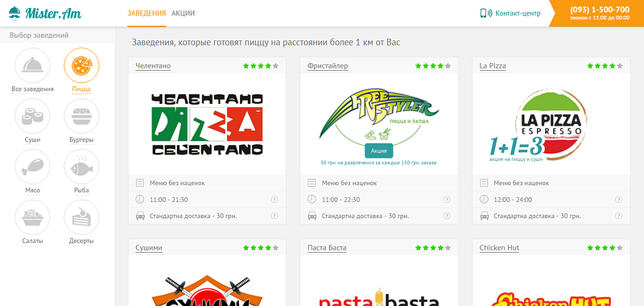Open hours help icon for Фристайлер

pyautogui.click(x=447, y=200)
